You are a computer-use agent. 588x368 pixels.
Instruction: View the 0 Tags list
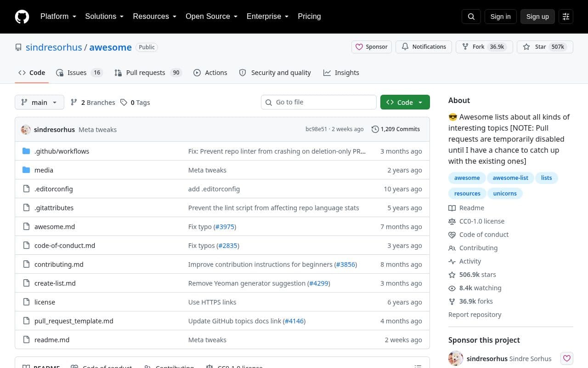click(x=135, y=103)
